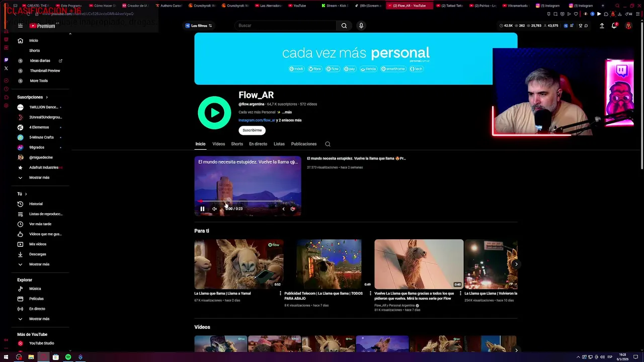Search within the Flow_AR channel
The height and width of the screenshot is (362, 644).
coord(328,144)
